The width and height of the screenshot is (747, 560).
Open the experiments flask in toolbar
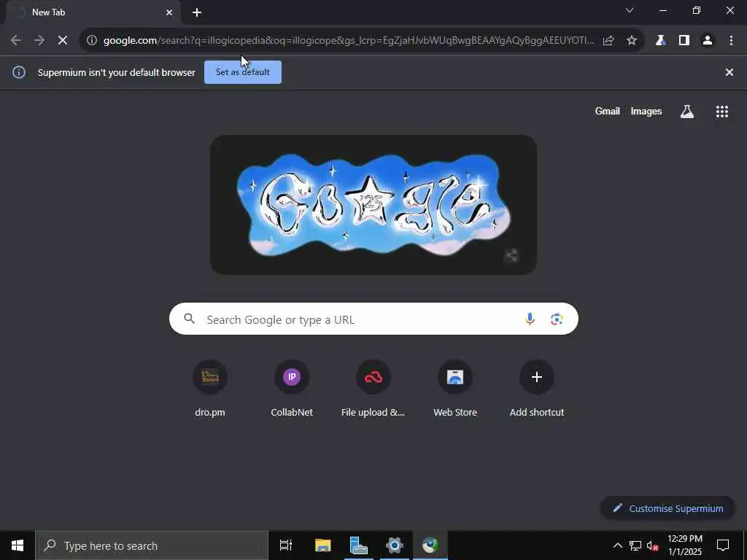click(660, 41)
